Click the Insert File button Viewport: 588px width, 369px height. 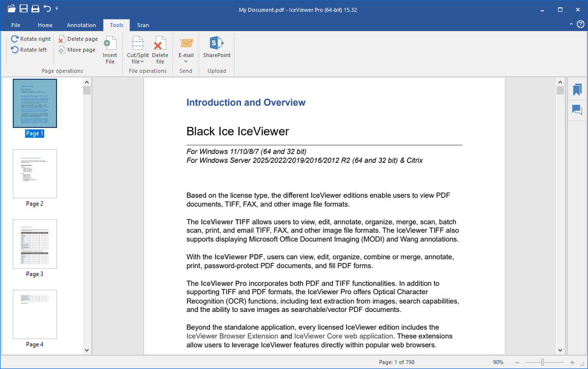(110, 50)
